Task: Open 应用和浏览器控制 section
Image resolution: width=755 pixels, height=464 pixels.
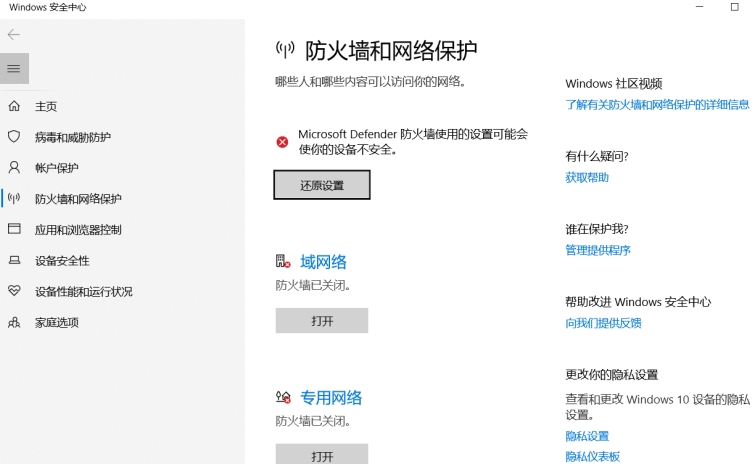Action: point(78,230)
